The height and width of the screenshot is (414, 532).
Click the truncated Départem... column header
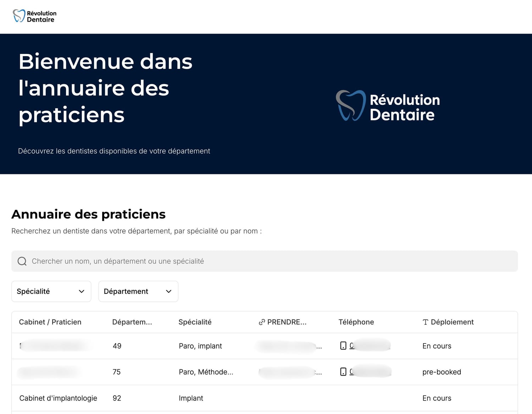pyautogui.click(x=132, y=322)
